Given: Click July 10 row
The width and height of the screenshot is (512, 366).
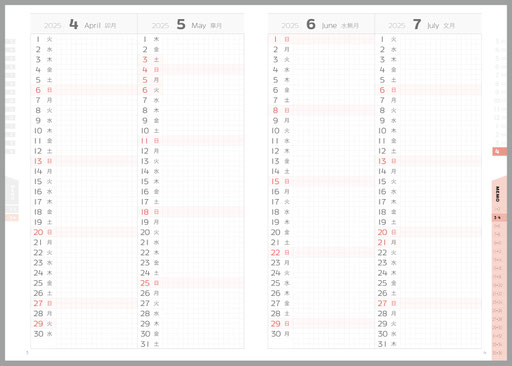Looking at the screenshot, I should [428, 131].
